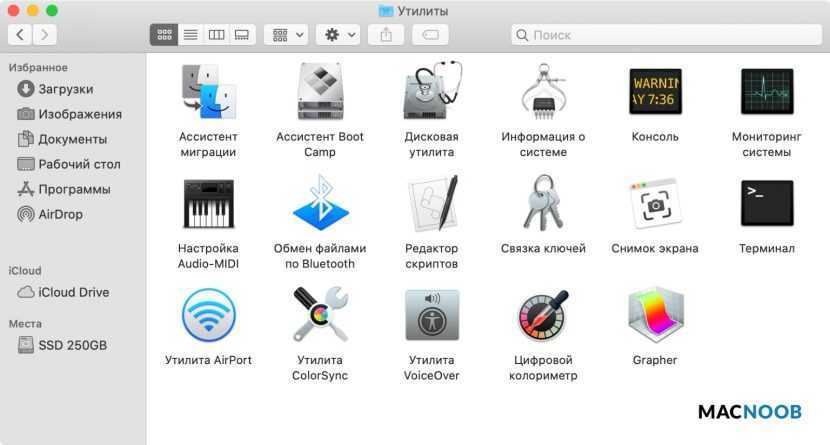Open Утилита AirPort icon
This screenshot has width=830, height=445.
click(x=208, y=316)
